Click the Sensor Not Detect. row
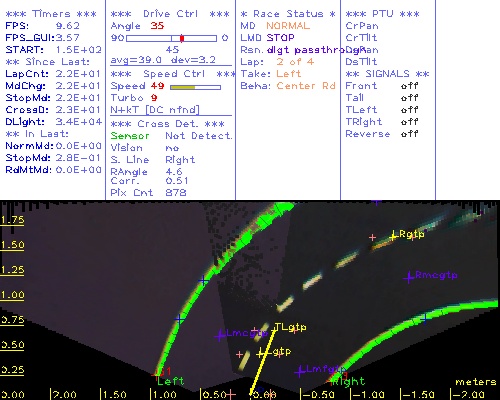This screenshot has height=400, width=500. (x=172, y=136)
